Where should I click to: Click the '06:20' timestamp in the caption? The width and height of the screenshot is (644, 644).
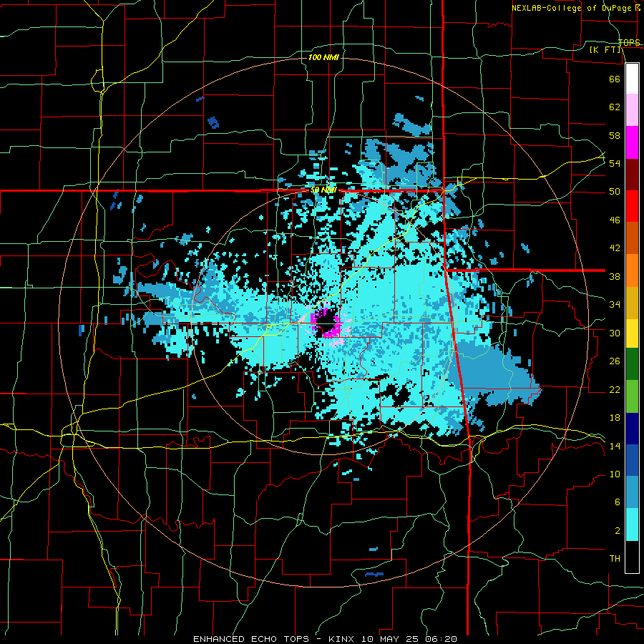[x=441, y=639]
